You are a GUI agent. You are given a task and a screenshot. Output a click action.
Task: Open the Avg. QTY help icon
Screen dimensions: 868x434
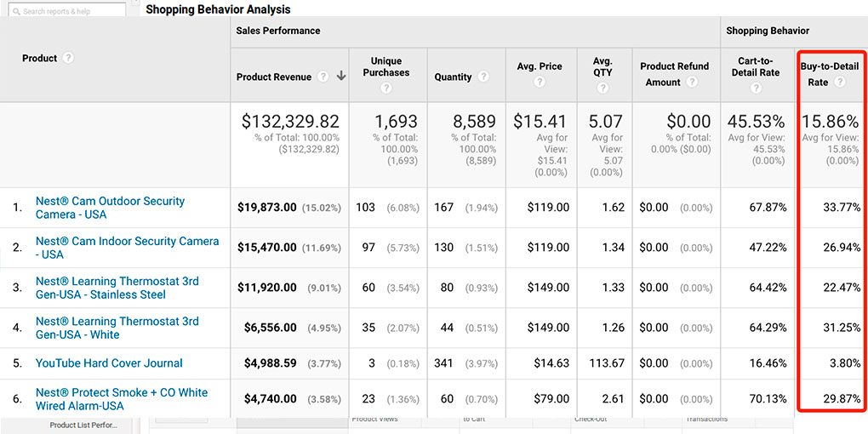pyautogui.click(x=602, y=88)
